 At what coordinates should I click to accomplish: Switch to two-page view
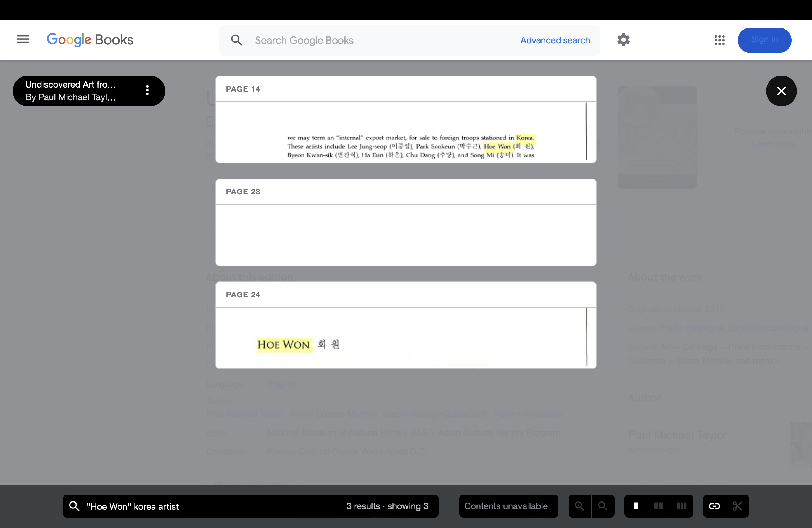(x=658, y=506)
